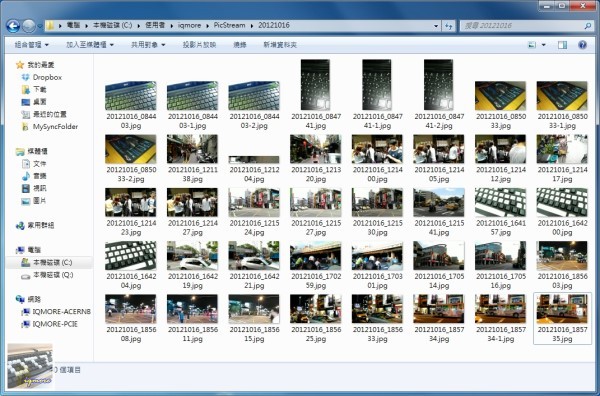Select thumbnail 20121016_185625.jpg
The height and width of the screenshot is (396, 600).
pyautogui.click(x=316, y=308)
